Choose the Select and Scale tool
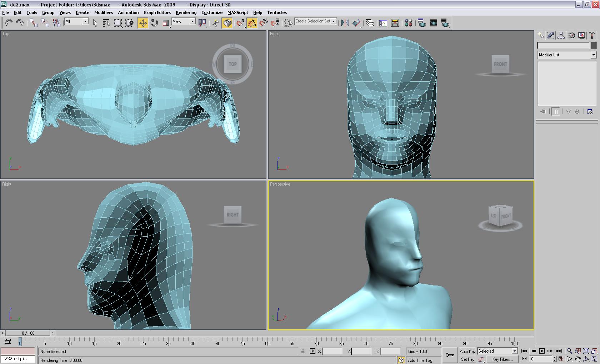 pyautogui.click(x=166, y=23)
